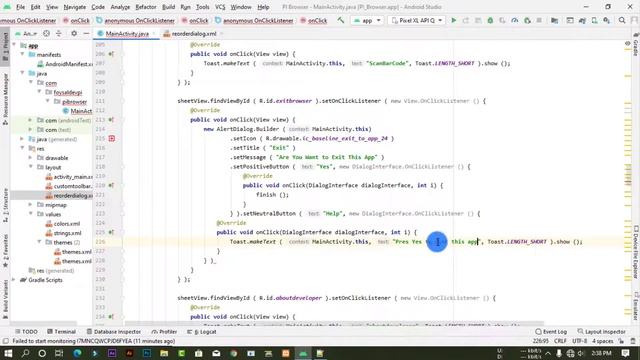Image resolution: width=640 pixels, height=360 pixels.
Task: Collapse the java folder in tree
Action: point(22,73)
